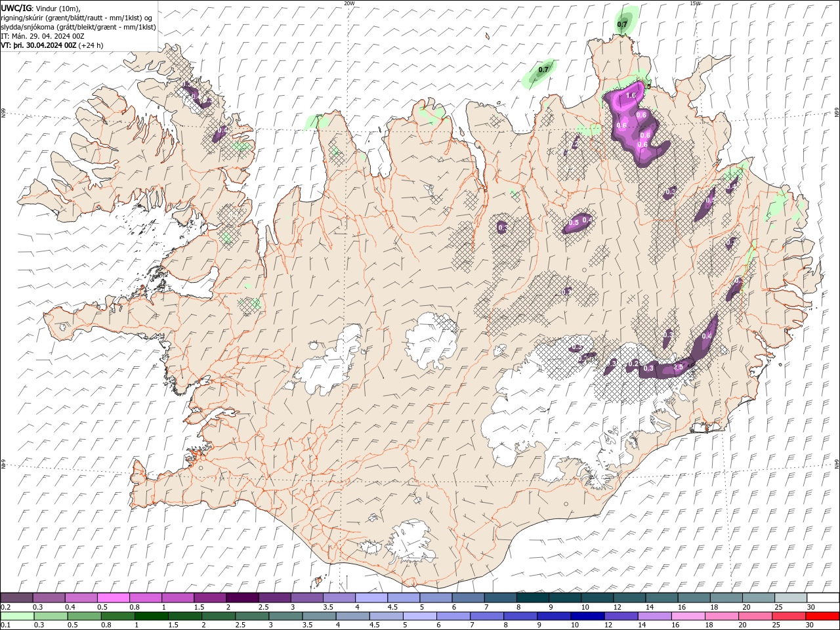Select the dusky mauve 0.2 snow legend swatch
Image resolution: width=840 pixels, height=630 pixels.
pos(16,598)
